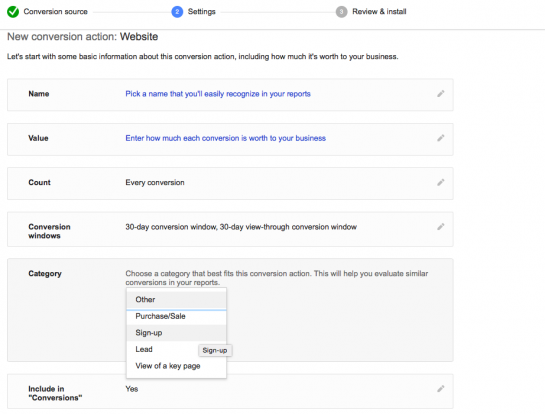The width and height of the screenshot is (545, 414).
Task: Go to Conversion source step
Action: (56, 12)
